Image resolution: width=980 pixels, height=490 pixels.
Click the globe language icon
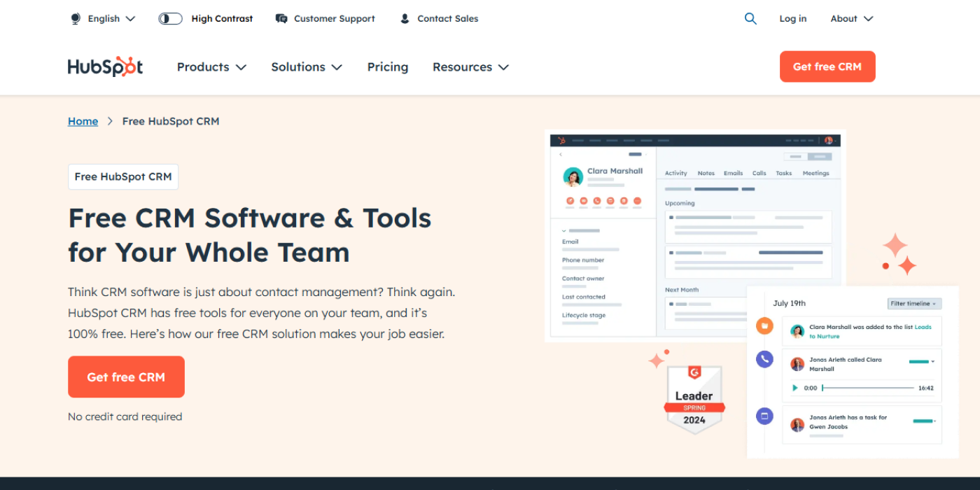click(76, 19)
